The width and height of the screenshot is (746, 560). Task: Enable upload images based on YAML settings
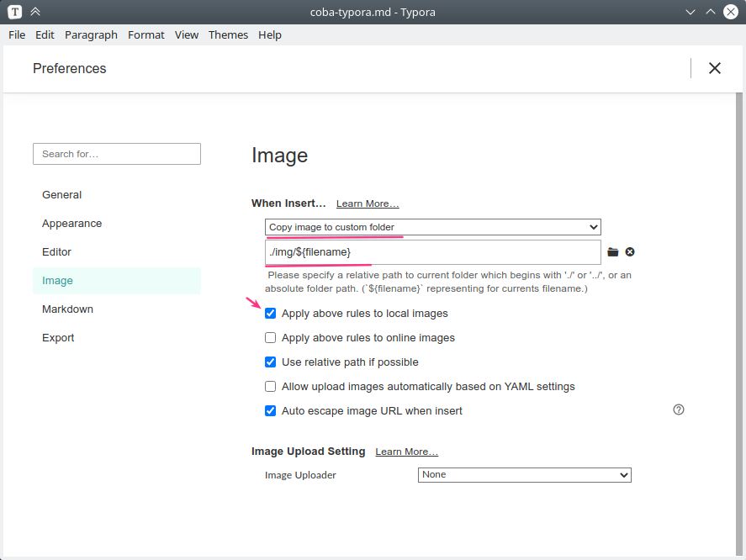271,387
